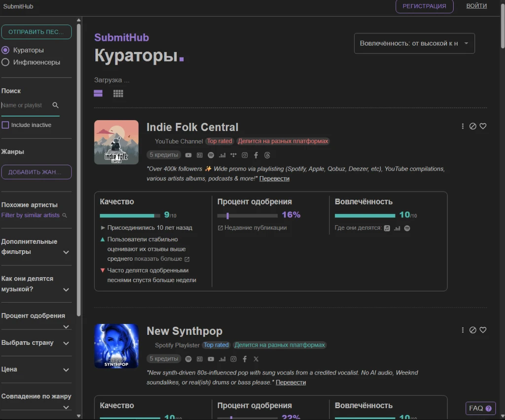Open the Indie Folk Central title
The image size is (505, 420).
192,127
